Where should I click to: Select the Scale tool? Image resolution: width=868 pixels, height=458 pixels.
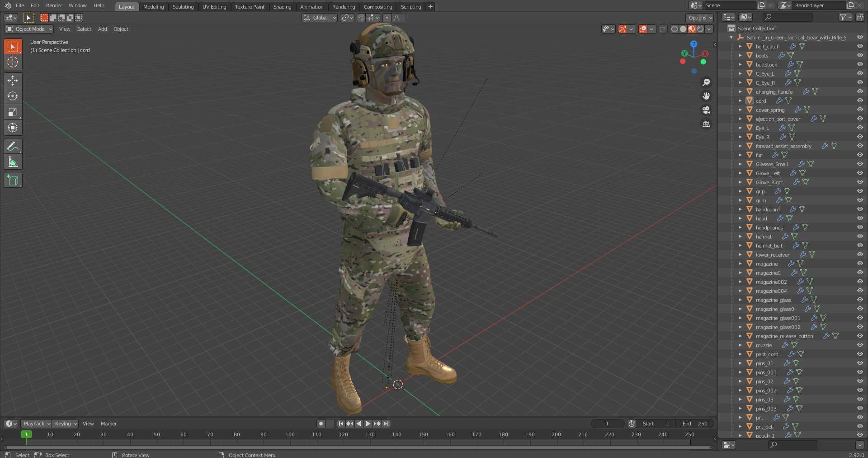coord(13,112)
